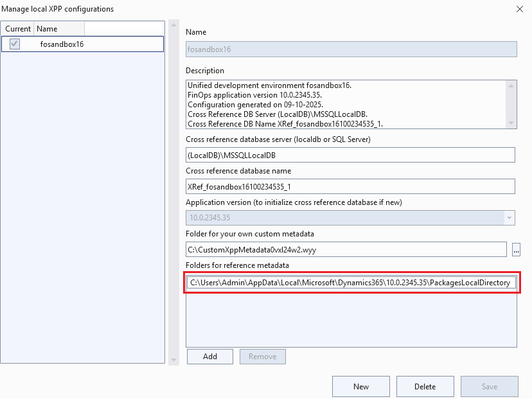Click the Cross reference database name field
The height and width of the screenshot is (399, 532).
pyautogui.click(x=350, y=186)
